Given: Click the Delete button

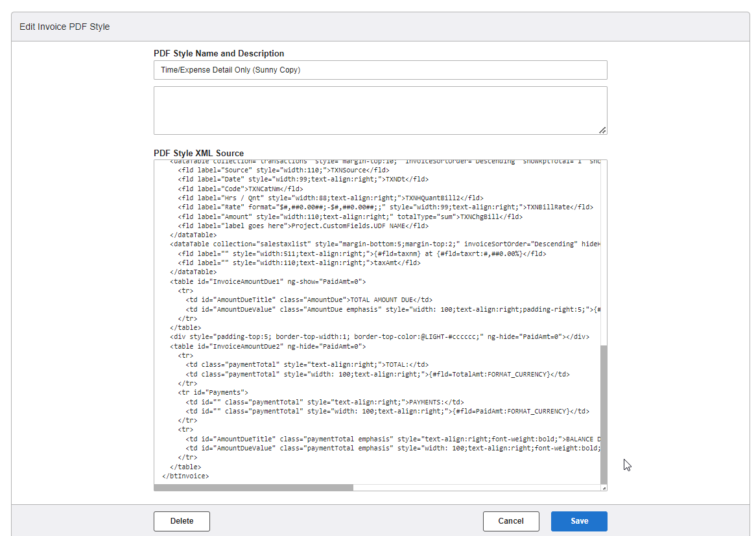Looking at the screenshot, I should tap(182, 521).
